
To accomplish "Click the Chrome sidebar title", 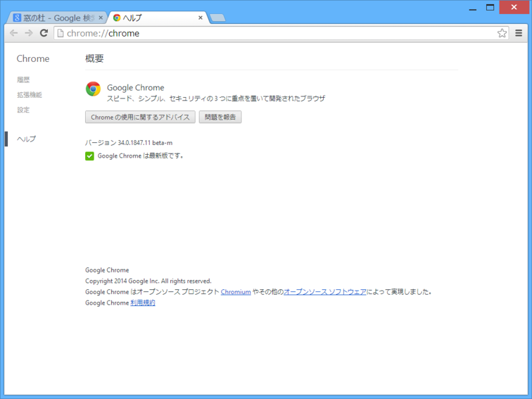I will point(33,59).
